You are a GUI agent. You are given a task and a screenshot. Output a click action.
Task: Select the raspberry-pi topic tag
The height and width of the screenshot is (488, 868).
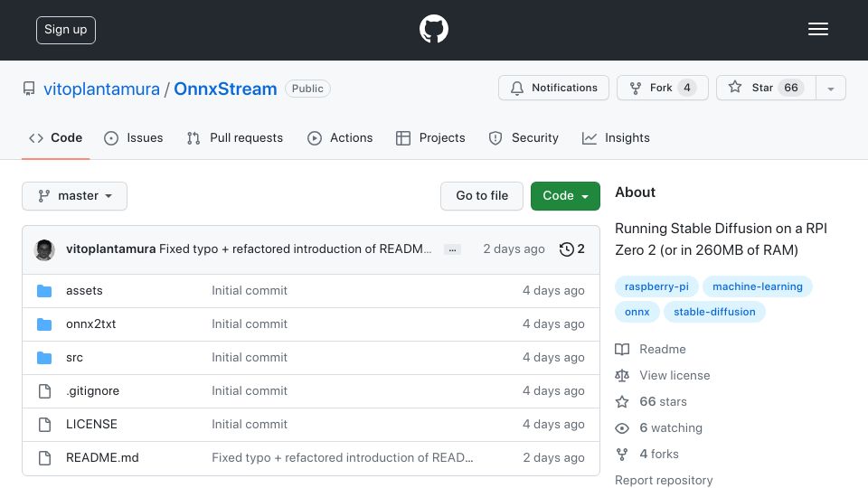click(656, 286)
